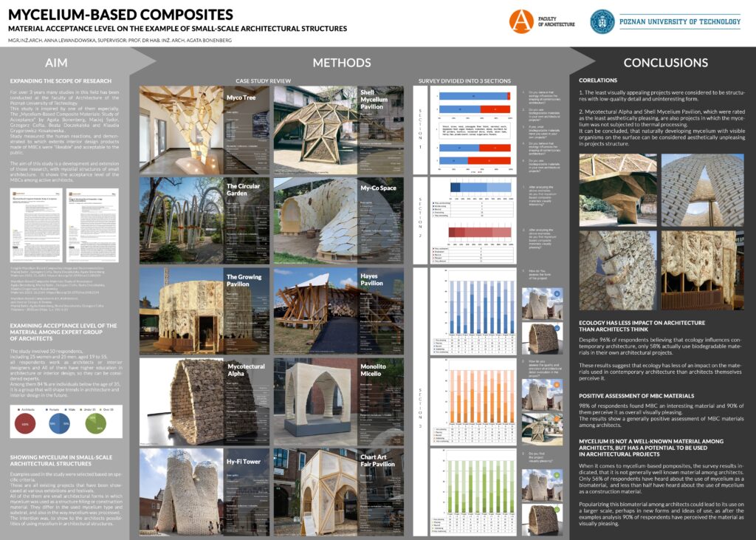Viewport: 756px width, 540px height.
Task: Open the Monolito Micelio case study photo
Action: (x=315, y=402)
